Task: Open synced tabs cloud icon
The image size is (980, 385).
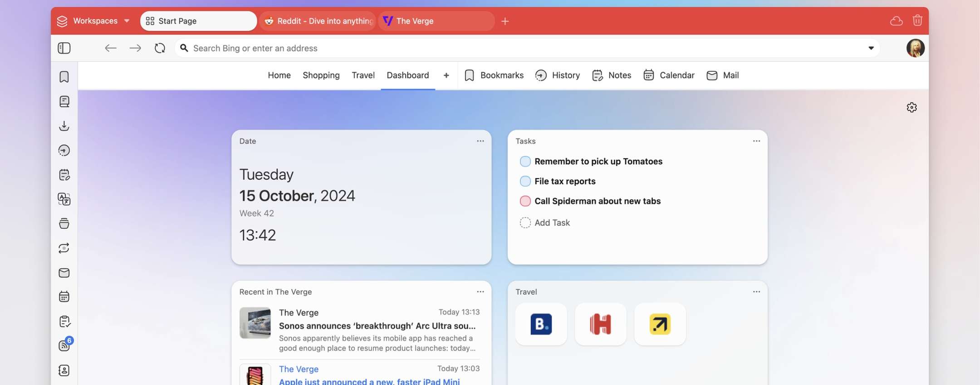Action: tap(897, 21)
